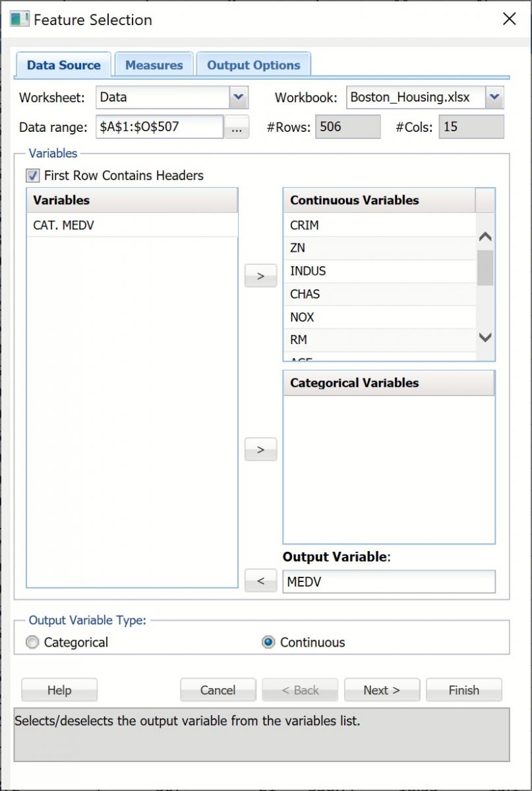The width and height of the screenshot is (532, 791).
Task: Expand the Workbook list showing Boston_Housing.xlsx
Action: click(494, 97)
